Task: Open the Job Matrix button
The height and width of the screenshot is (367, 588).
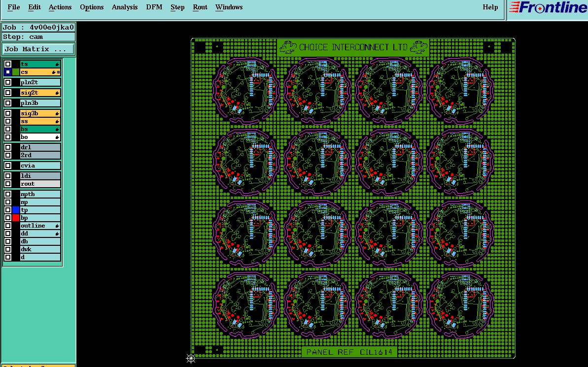Action: (38, 49)
